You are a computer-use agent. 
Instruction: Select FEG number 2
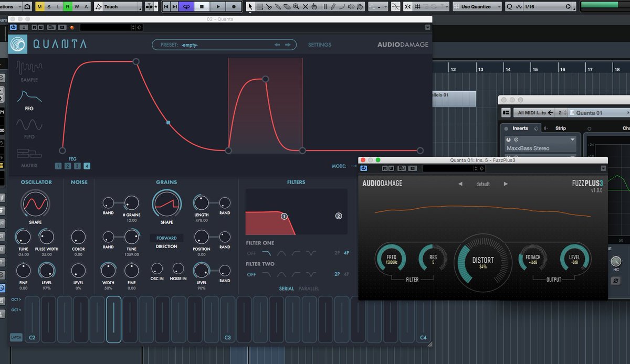(68, 166)
